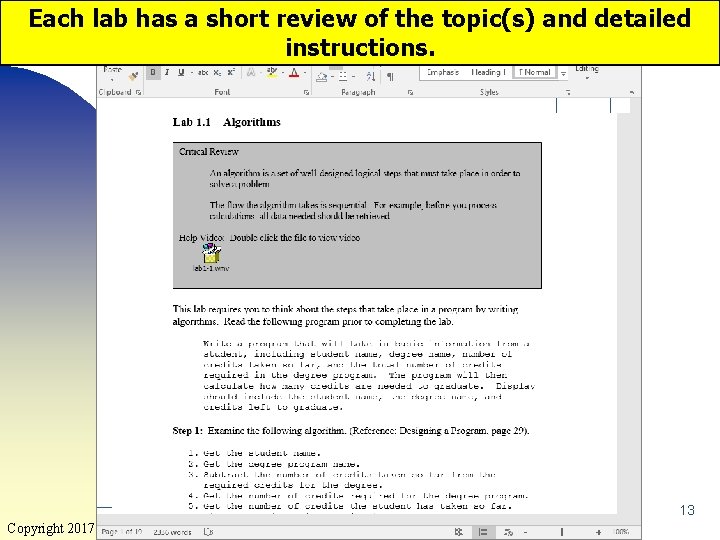Apply the Normal style

click(x=534, y=72)
